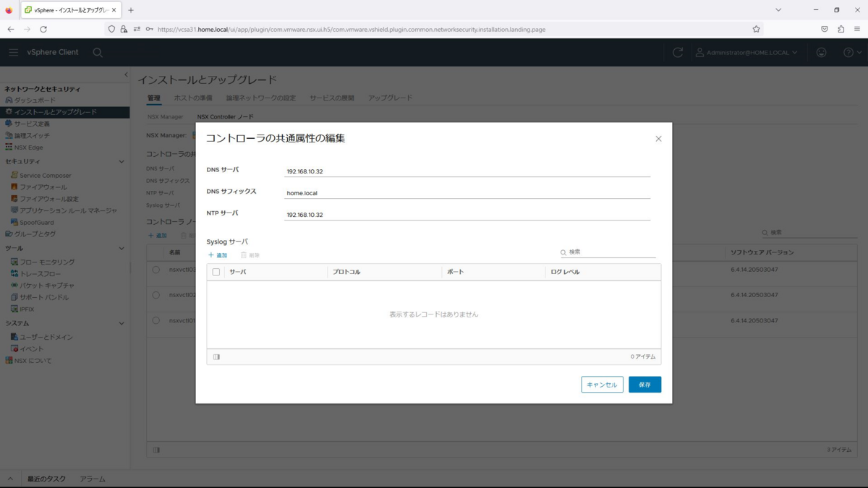This screenshot has width=868, height=488.
Task: Click the DNS サフィックス input field
Action: [x=467, y=193]
